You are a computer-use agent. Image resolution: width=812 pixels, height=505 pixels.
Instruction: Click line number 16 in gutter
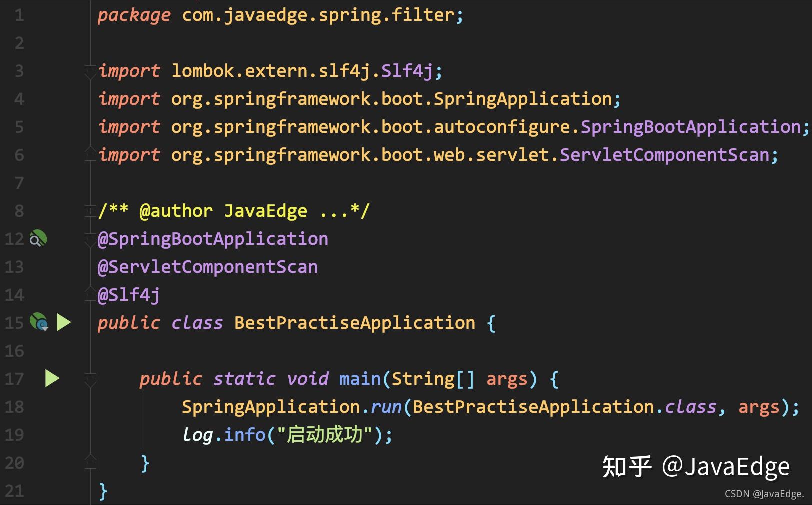click(x=14, y=351)
